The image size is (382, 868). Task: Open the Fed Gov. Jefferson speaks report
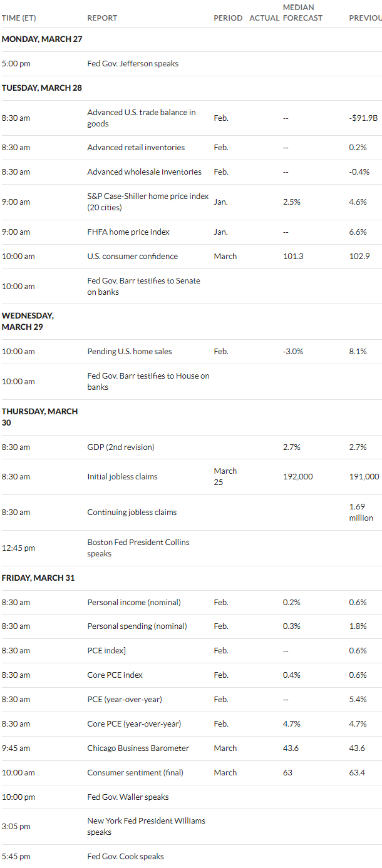[133, 64]
